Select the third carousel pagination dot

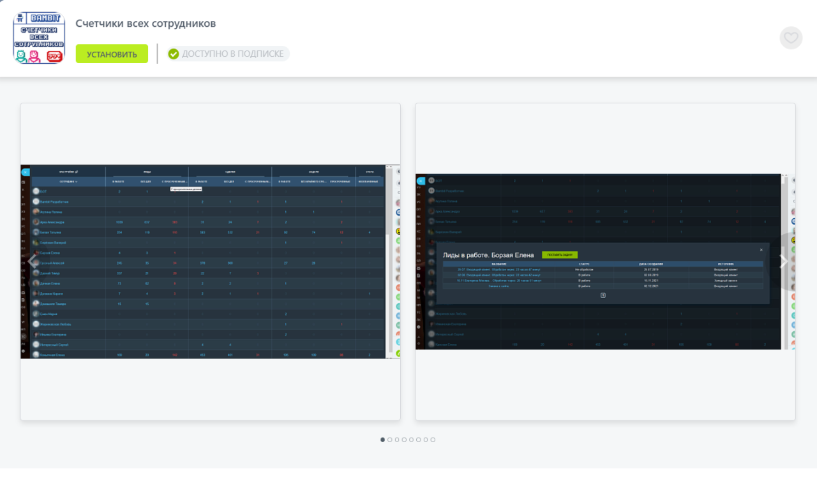tap(397, 440)
